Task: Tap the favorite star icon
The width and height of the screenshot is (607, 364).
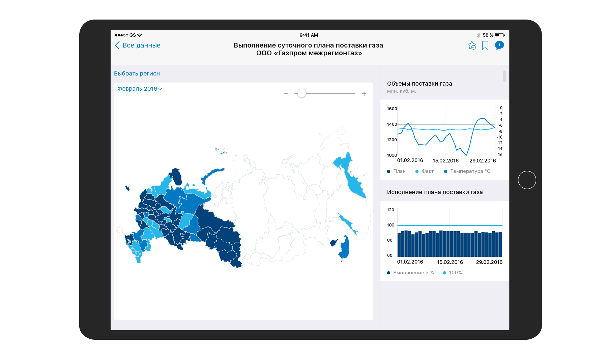Action: pyautogui.click(x=472, y=45)
